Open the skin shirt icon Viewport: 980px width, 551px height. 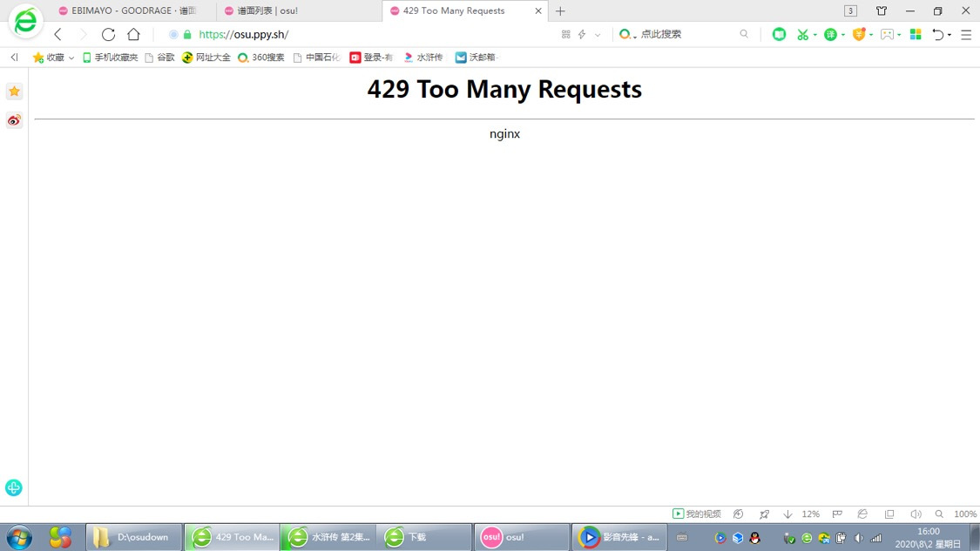click(882, 10)
